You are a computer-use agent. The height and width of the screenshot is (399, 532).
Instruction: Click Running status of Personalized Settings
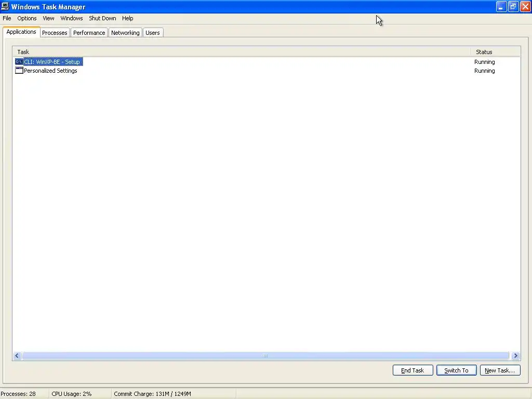click(485, 71)
